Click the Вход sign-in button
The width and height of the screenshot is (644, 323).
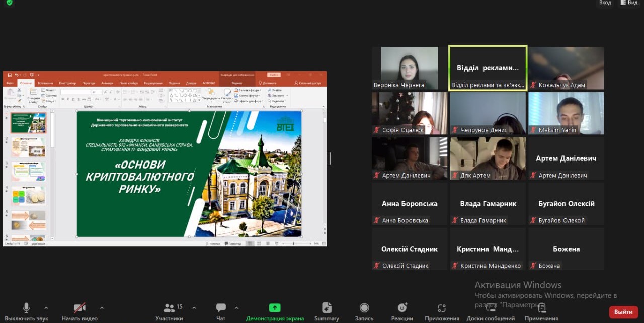pyautogui.click(x=605, y=3)
